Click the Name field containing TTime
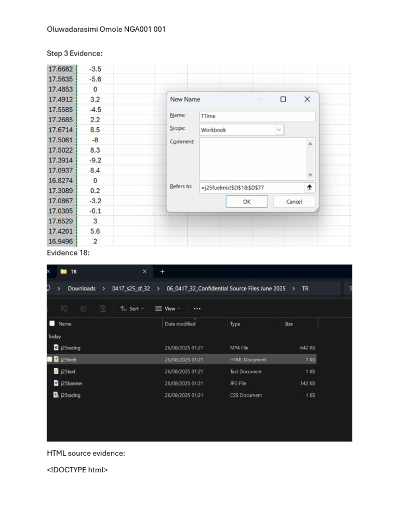 click(x=257, y=116)
